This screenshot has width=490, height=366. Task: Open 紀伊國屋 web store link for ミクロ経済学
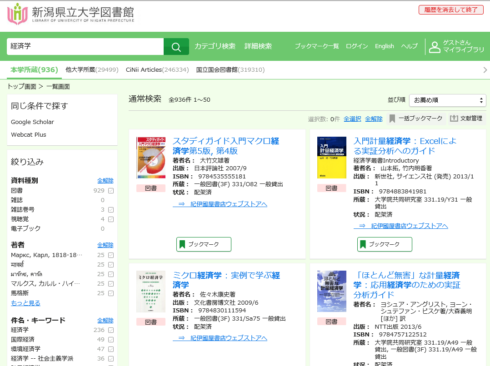pos(220,338)
